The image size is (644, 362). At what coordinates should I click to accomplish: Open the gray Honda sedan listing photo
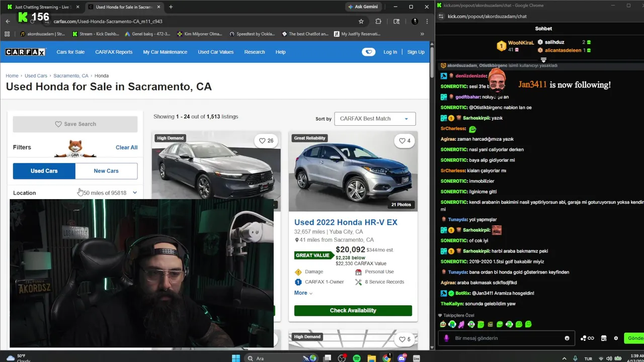(x=216, y=166)
